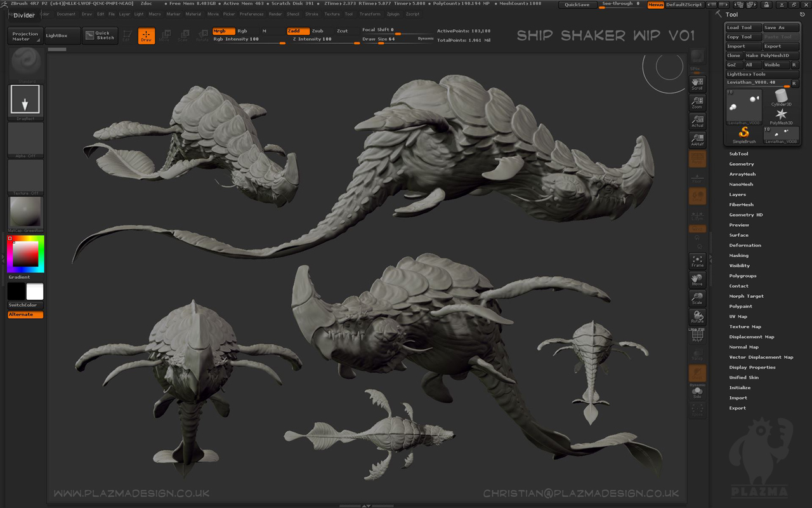The height and width of the screenshot is (508, 812).
Task: Open the Stroke menu
Action: point(312,14)
